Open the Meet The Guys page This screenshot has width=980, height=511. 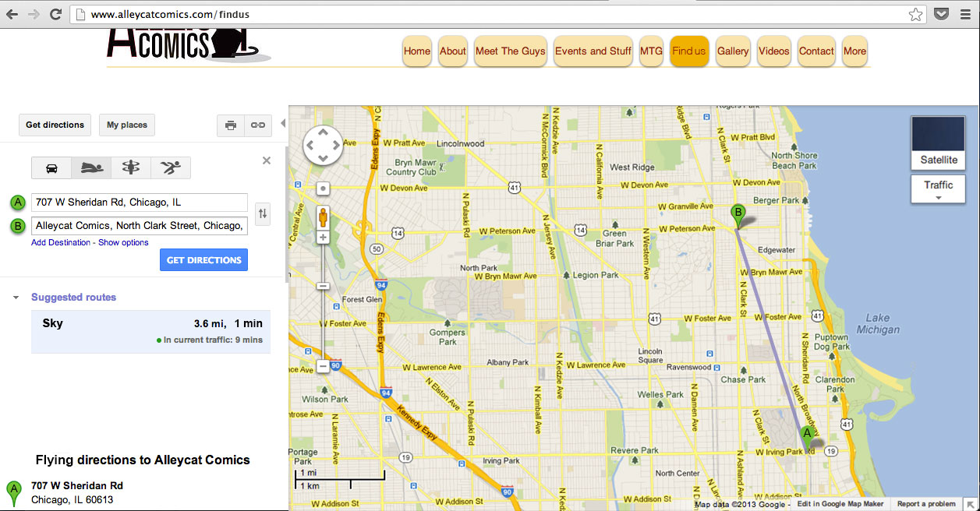[510, 51]
